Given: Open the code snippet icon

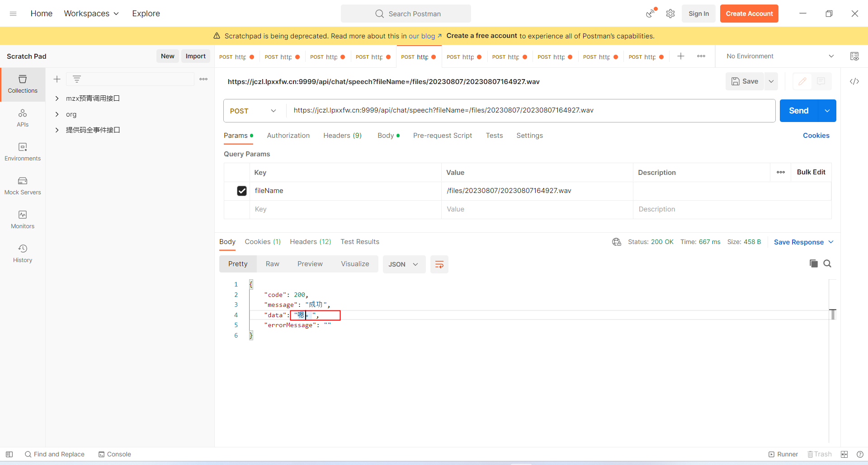Looking at the screenshot, I should [x=854, y=81].
